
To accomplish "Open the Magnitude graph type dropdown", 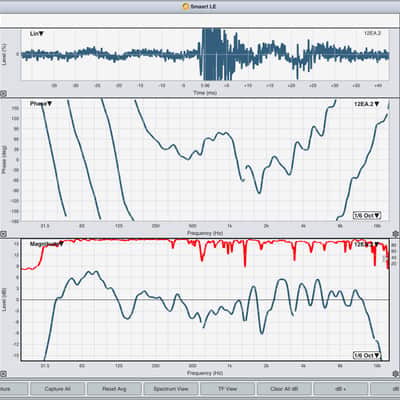I will point(47,244).
